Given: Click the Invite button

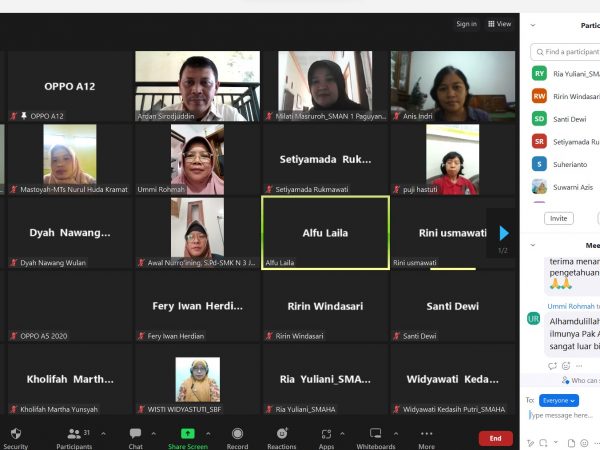Looking at the screenshot, I should pos(559,218).
